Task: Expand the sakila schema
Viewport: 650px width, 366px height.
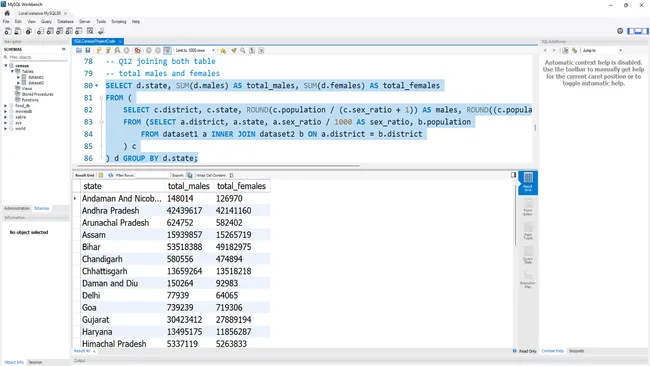Action: [6, 117]
